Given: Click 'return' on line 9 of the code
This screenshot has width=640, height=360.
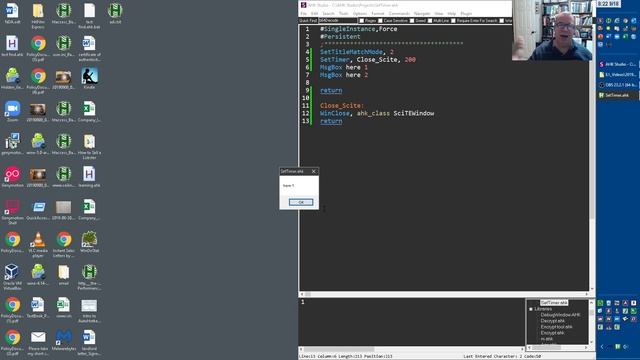Looking at the screenshot, I should pos(331,91).
